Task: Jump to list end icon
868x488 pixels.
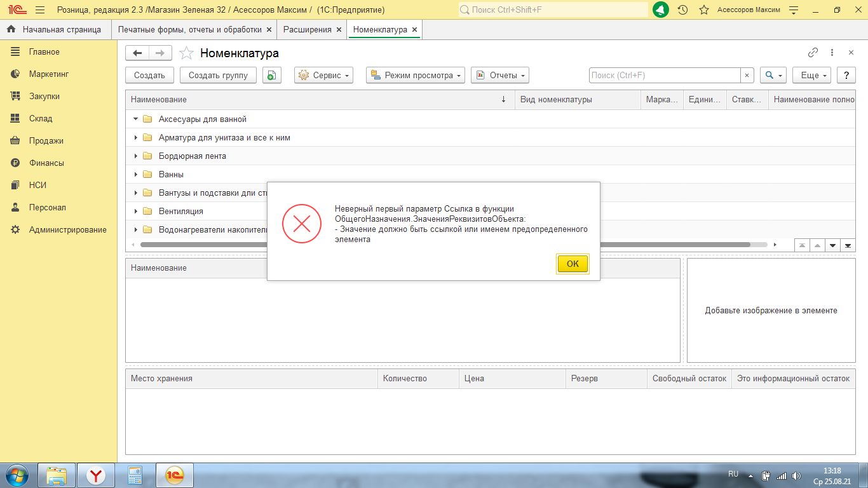Action: (x=848, y=245)
